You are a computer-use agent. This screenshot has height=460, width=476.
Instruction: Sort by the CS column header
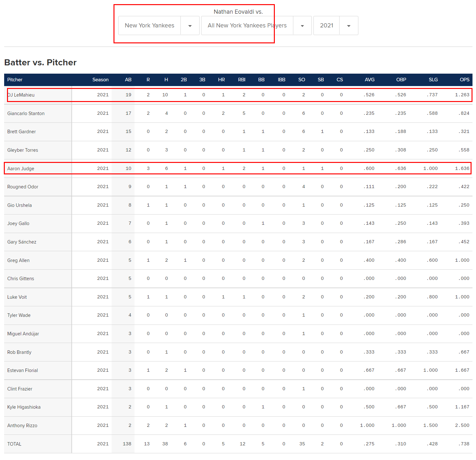coord(340,80)
